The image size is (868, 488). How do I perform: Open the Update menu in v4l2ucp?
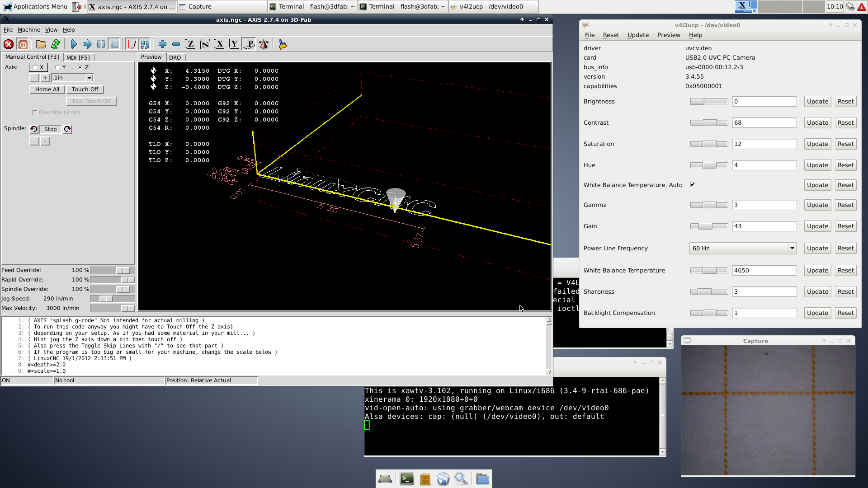pos(638,35)
